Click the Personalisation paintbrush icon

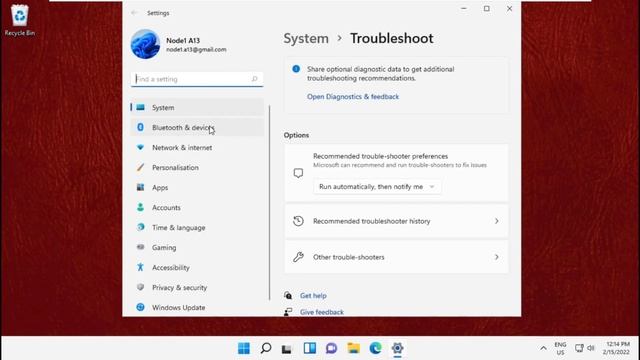(x=140, y=167)
